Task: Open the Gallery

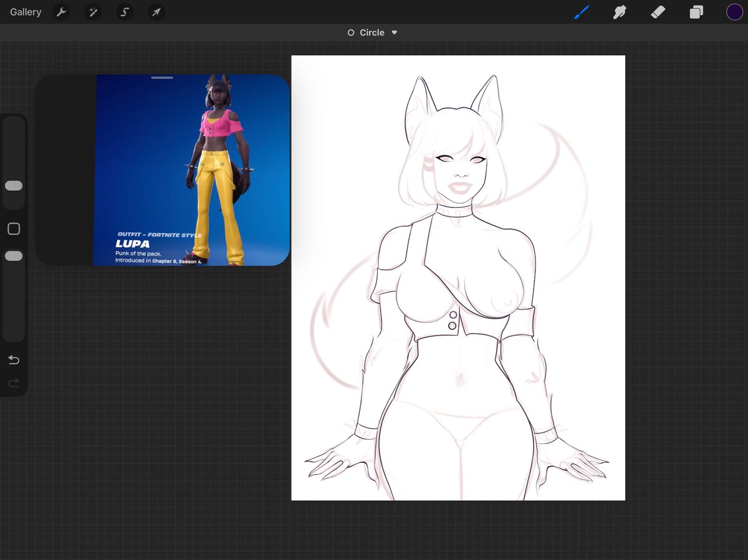Action: [x=26, y=12]
